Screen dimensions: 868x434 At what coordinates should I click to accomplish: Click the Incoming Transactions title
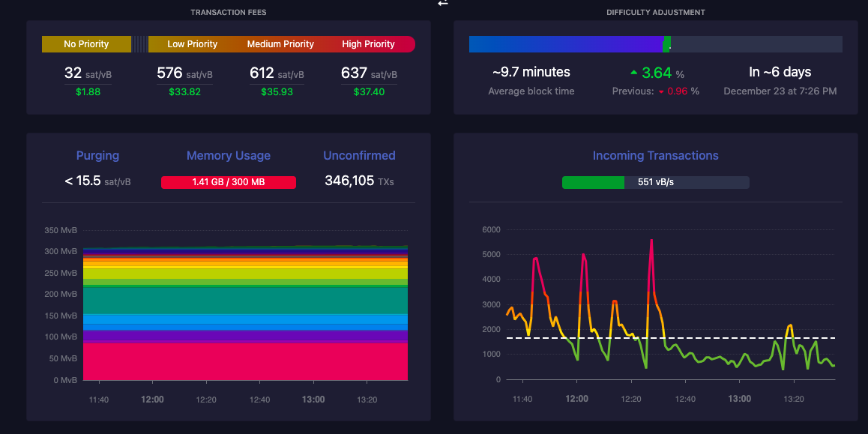(x=655, y=156)
